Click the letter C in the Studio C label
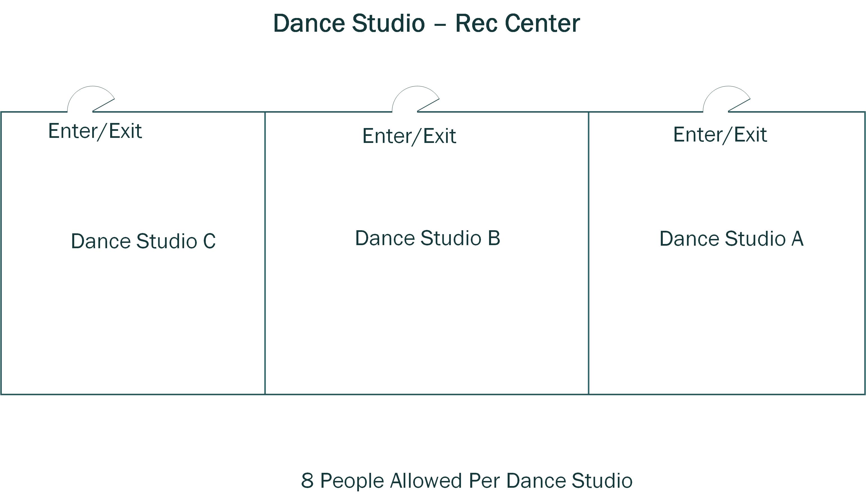The width and height of the screenshot is (866, 504). click(209, 241)
